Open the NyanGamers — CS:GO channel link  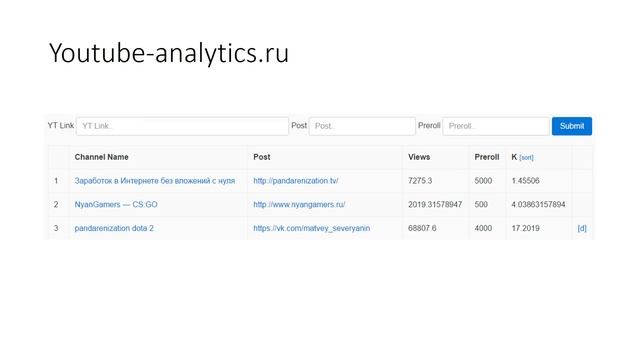pyautogui.click(x=116, y=204)
